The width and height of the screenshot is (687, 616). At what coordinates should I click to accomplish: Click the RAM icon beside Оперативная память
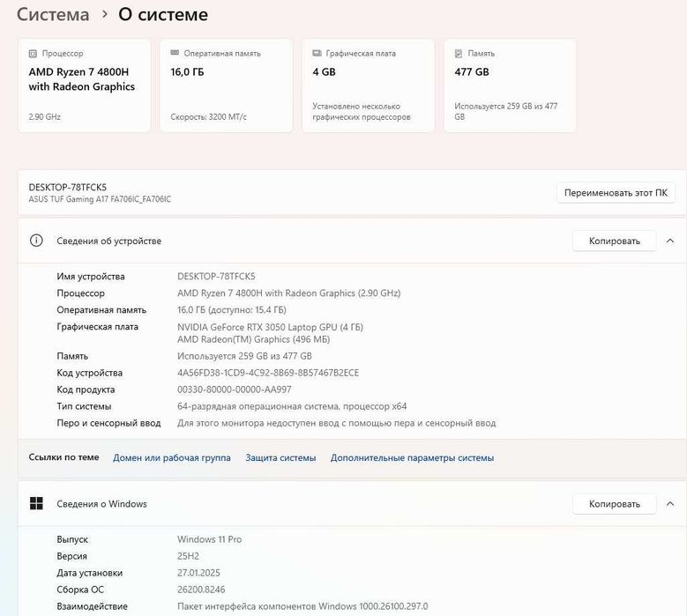[x=175, y=53]
